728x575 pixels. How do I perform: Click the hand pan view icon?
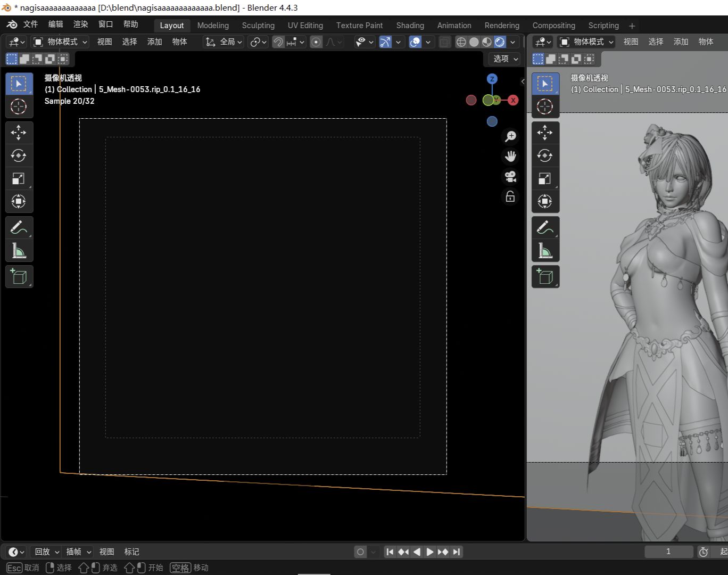[x=510, y=157]
